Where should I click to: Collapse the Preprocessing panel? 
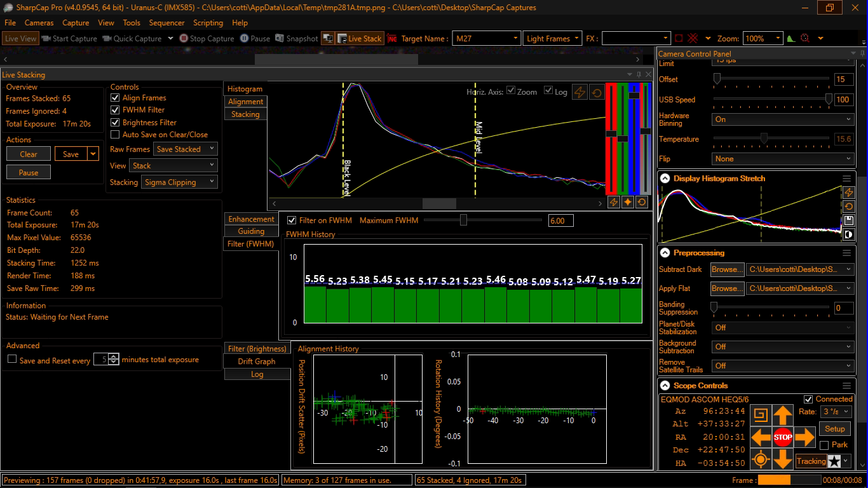pyautogui.click(x=665, y=252)
